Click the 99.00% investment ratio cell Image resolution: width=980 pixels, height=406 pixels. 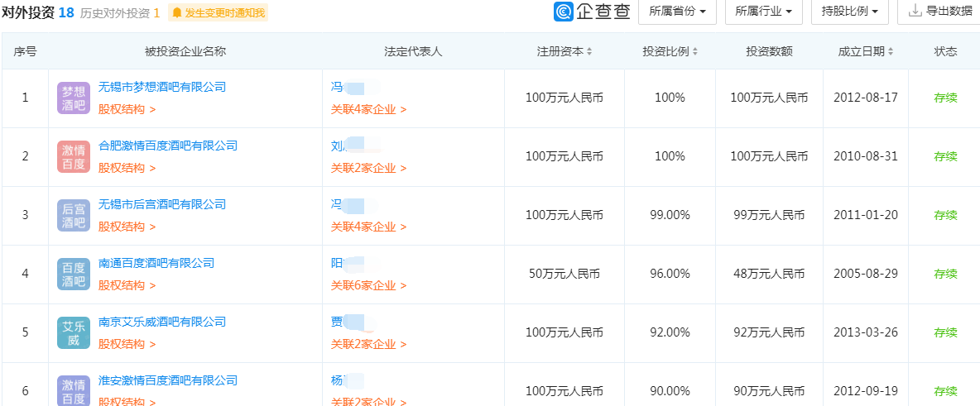click(x=670, y=216)
